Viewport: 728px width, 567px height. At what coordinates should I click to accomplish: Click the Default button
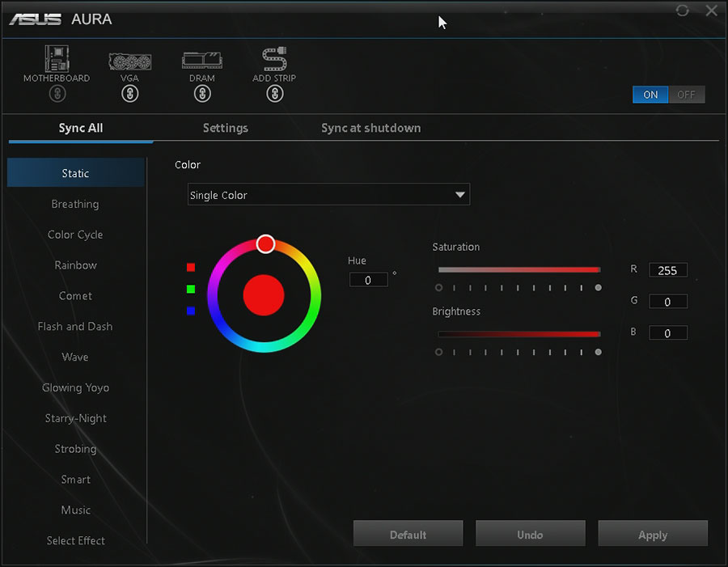click(x=408, y=534)
